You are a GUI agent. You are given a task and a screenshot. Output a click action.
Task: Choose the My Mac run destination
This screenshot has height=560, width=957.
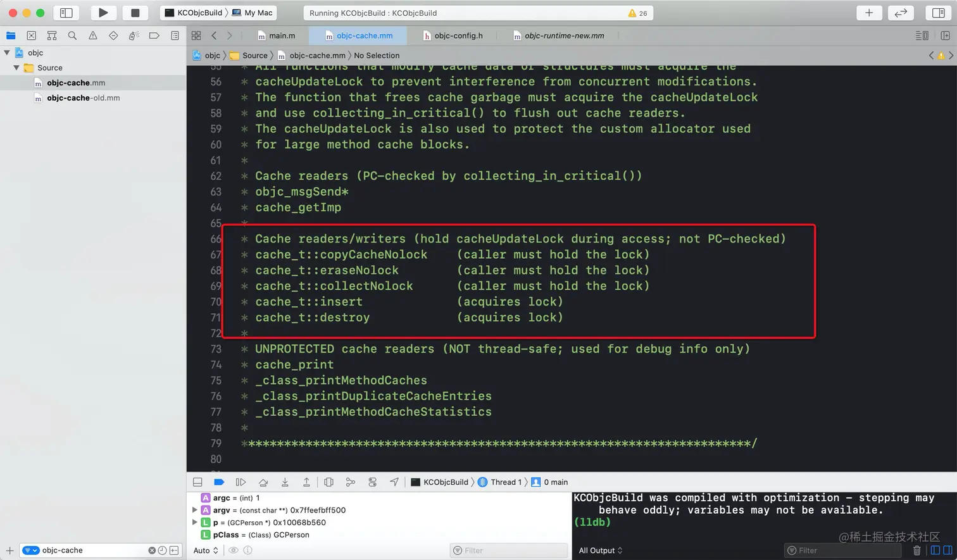point(253,13)
